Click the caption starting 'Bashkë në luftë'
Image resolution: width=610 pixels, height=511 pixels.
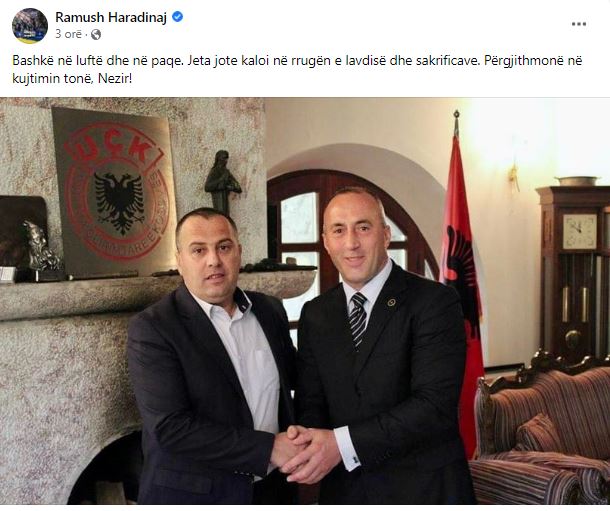[297, 70]
